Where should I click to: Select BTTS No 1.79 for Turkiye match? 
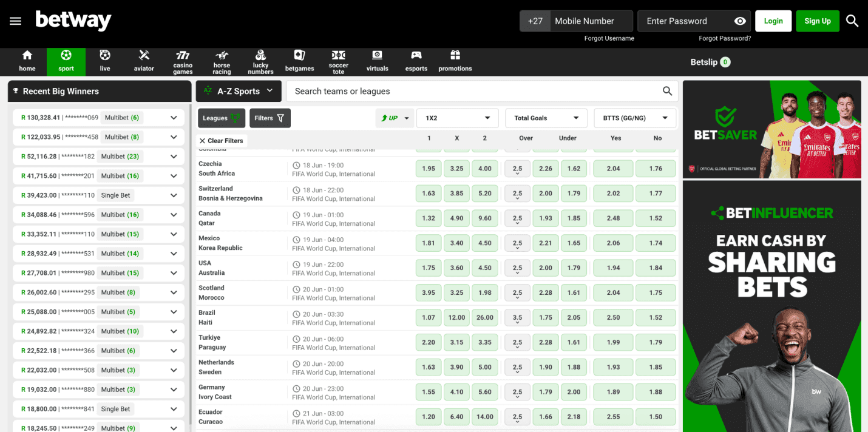tap(656, 342)
